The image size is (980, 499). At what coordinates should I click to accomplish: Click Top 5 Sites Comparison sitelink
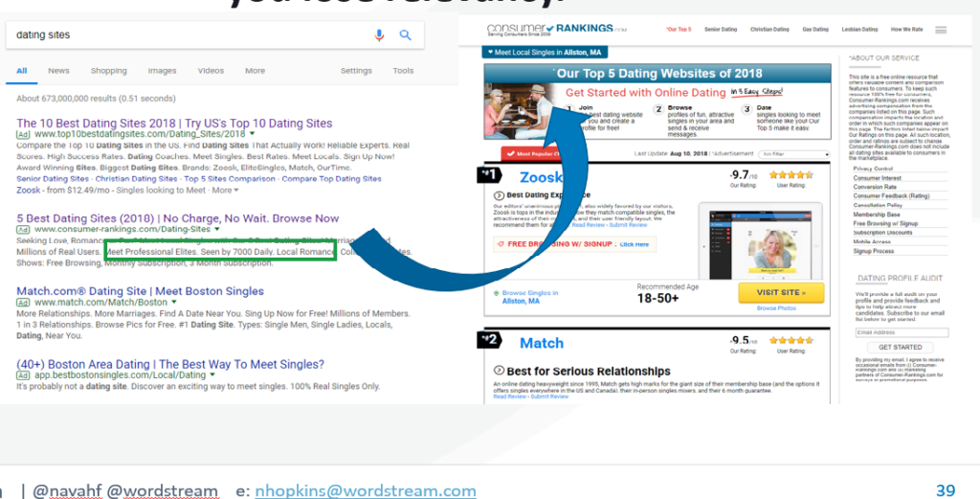(x=230, y=179)
